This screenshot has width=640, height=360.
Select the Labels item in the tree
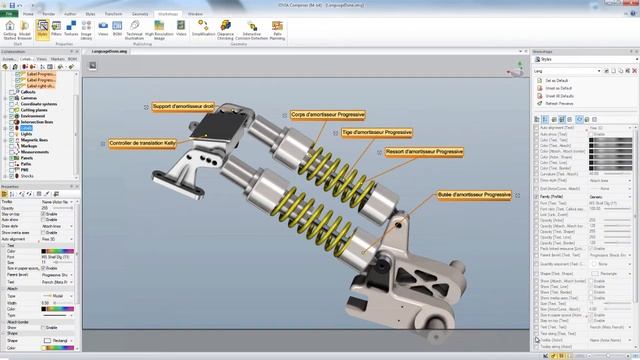click(26, 128)
